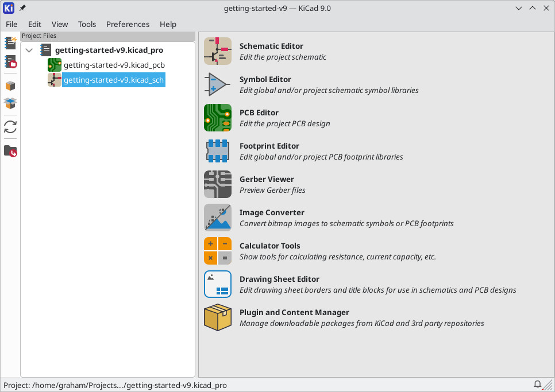Click the window title 'getting-started-v9 — KiCad 9.0'

[x=277, y=9]
